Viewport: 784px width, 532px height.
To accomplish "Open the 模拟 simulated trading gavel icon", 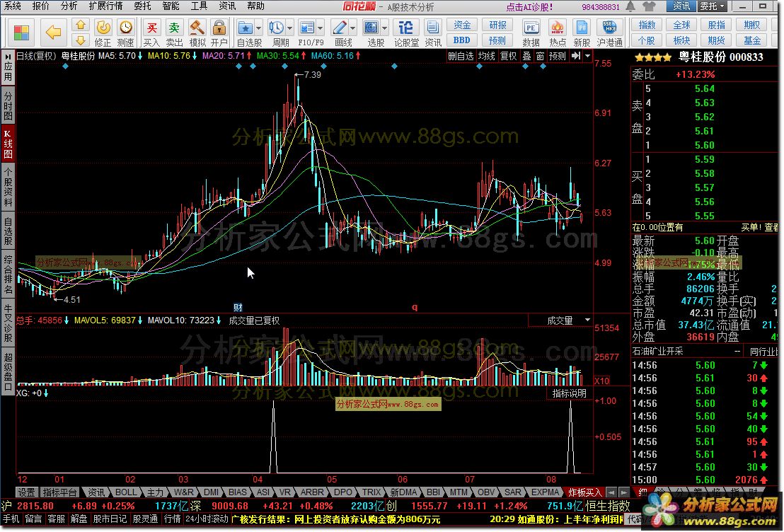I will pyautogui.click(x=197, y=33).
